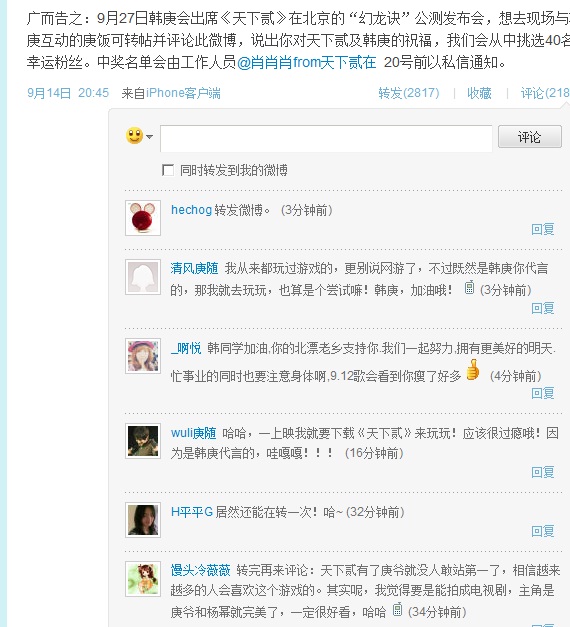The width and height of the screenshot is (570, 627).
Task: Click the 收藏 favorite link
Action: pyautogui.click(x=479, y=93)
